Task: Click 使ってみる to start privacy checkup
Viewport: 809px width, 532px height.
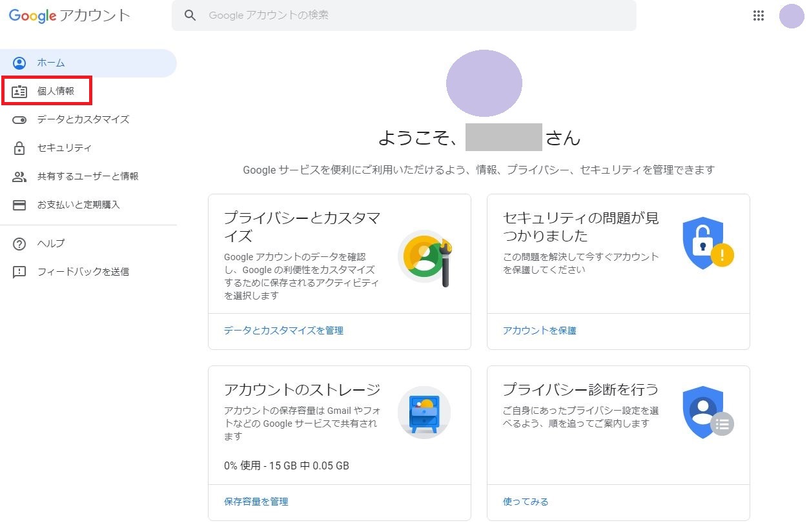Action: pyautogui.click(x=525, y=501)
